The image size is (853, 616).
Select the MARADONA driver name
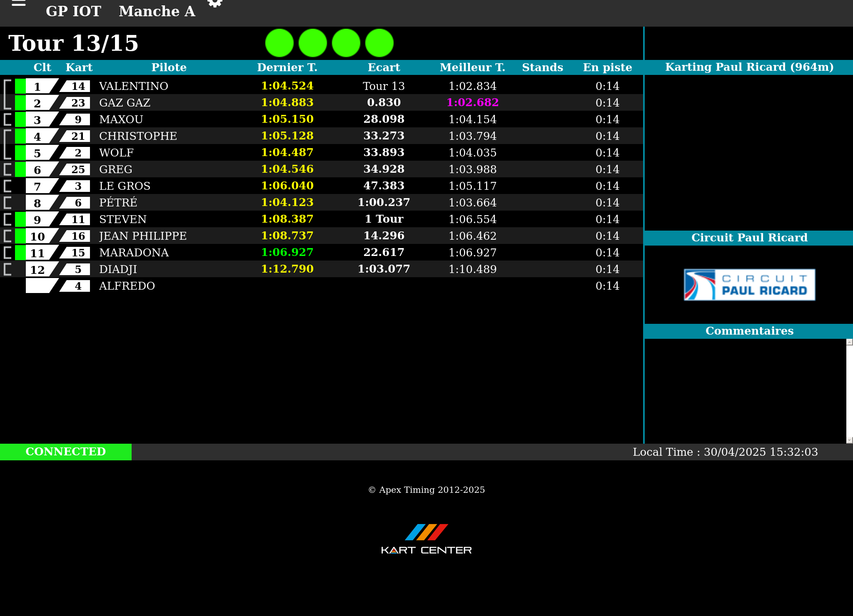coord(134,253)
